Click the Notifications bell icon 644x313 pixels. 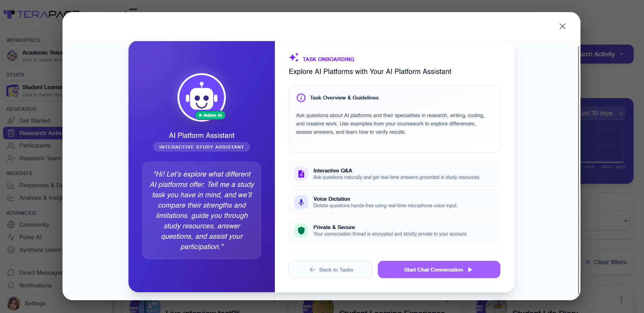point(11,285)
